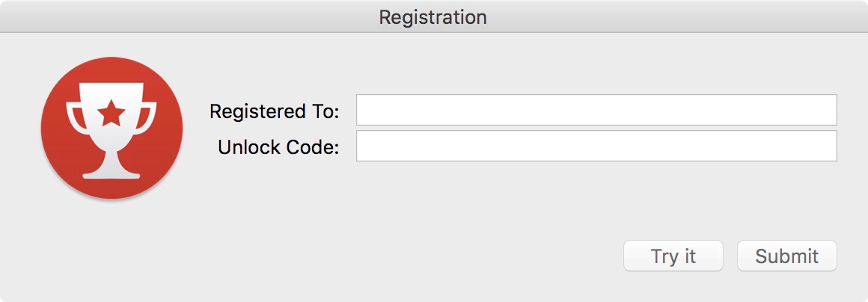868x302 pixels.
Task: Click the Registration window title text
Action: pos(433,16)
